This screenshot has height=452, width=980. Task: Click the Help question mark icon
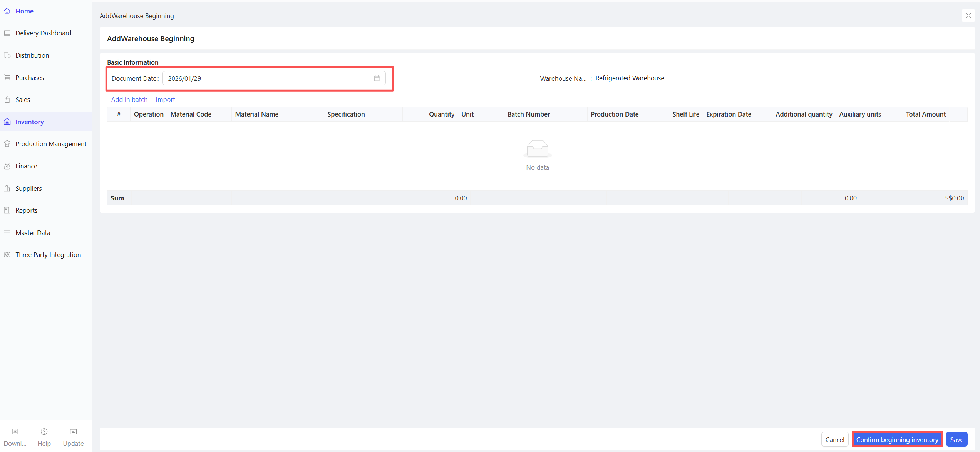point(44,432)
